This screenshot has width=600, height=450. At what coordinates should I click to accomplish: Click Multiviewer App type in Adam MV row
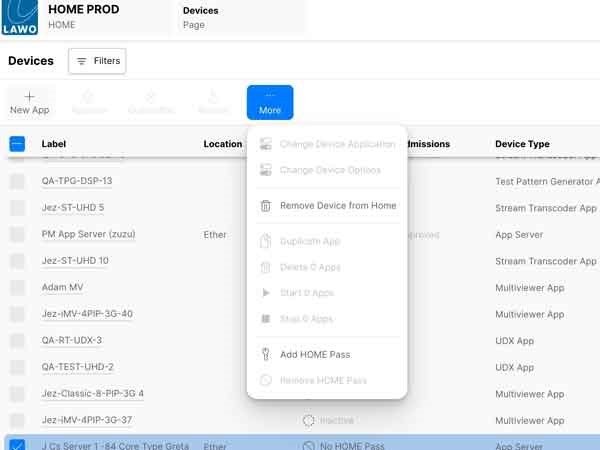(x=530, y=288)
